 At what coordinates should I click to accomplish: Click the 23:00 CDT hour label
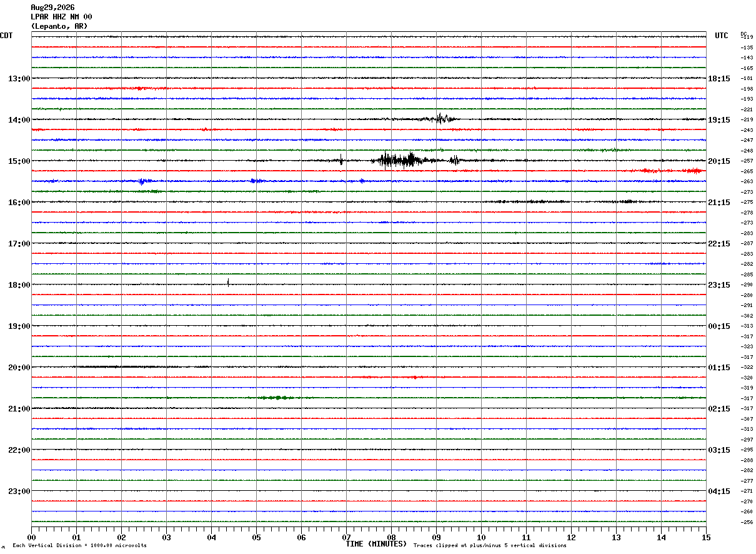(19, 491)
